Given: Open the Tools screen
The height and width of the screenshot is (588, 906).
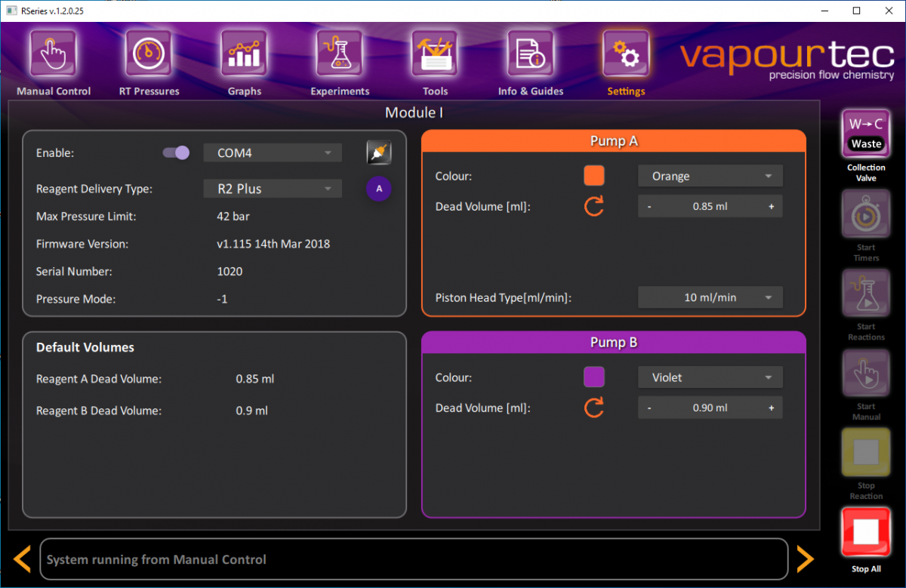Looking at the screenshot, I should pyautogui.click(x=434, y=60).
